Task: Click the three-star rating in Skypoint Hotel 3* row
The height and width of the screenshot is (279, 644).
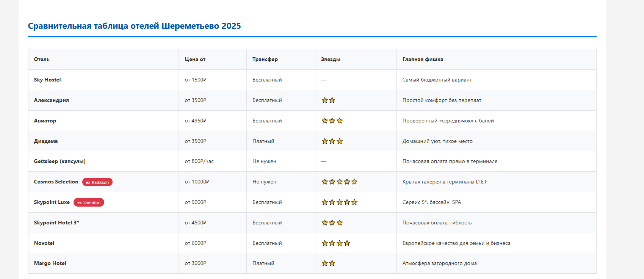Action: point(332,223)
